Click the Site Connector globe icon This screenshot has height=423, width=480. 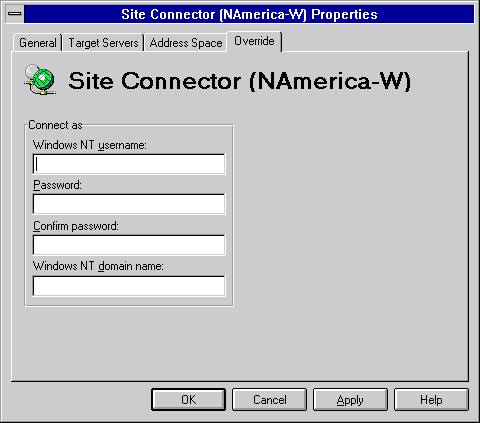pyautogui.click(x=39, y=80)
